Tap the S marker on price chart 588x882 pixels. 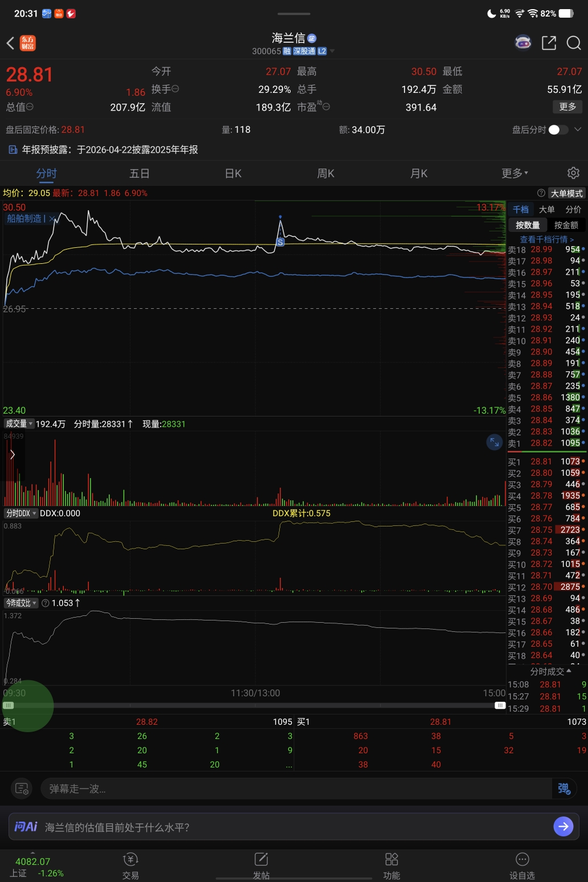pyautogui.click(x=280, y=242)
